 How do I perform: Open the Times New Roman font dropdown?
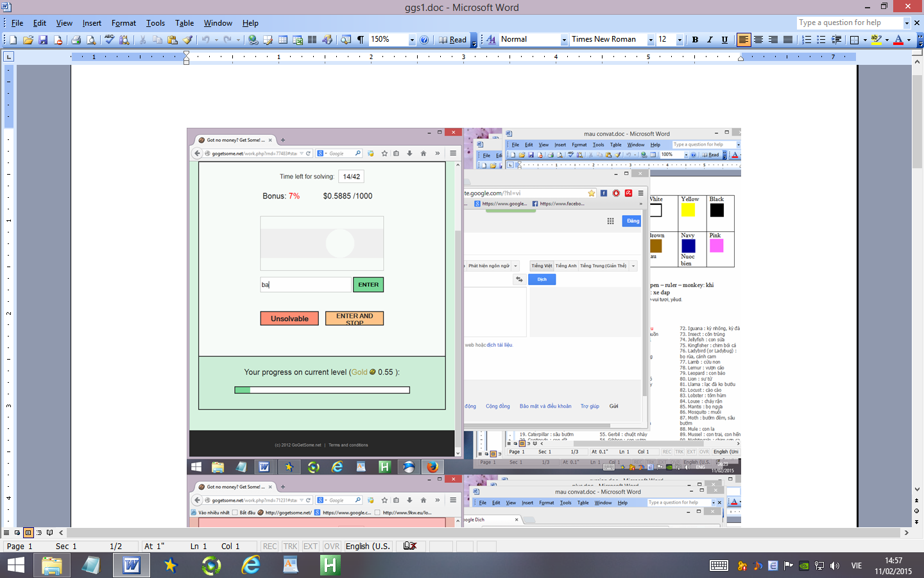(651, 40)
